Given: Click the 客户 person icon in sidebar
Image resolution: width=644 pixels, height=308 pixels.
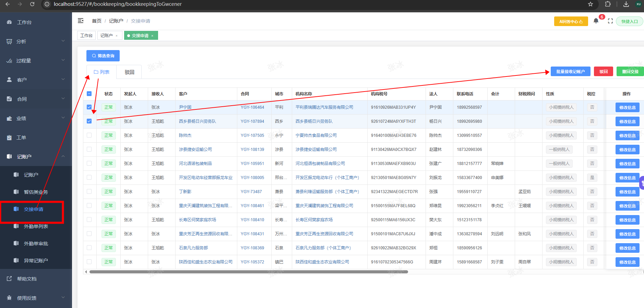Looking at the screenshot, I should (9, 80).
